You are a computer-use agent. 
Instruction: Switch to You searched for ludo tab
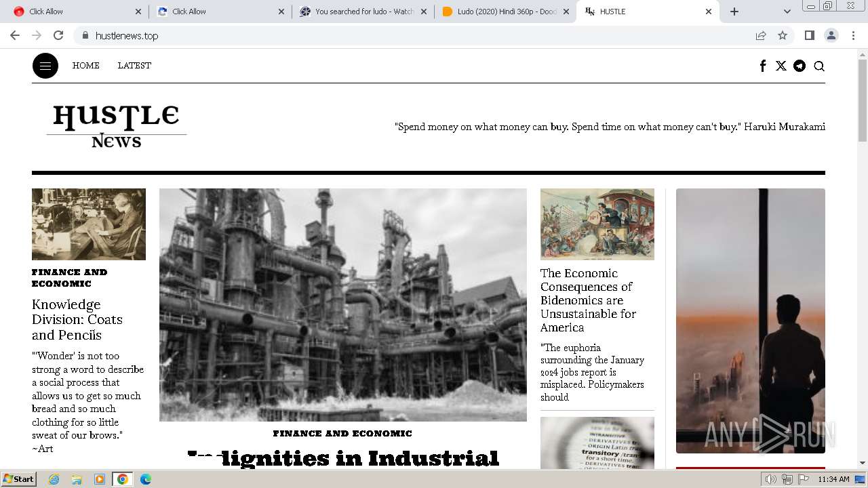[363, 12]
